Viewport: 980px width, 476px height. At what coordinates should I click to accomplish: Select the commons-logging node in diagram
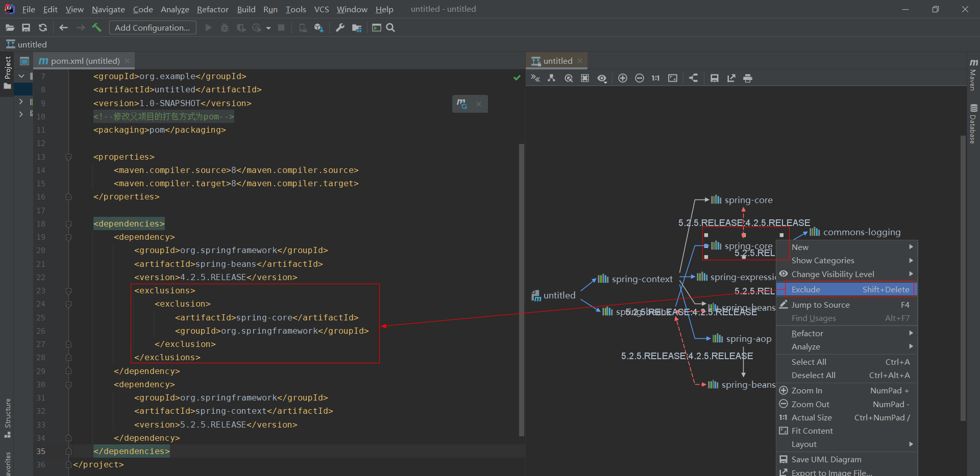tap(855, 232)
